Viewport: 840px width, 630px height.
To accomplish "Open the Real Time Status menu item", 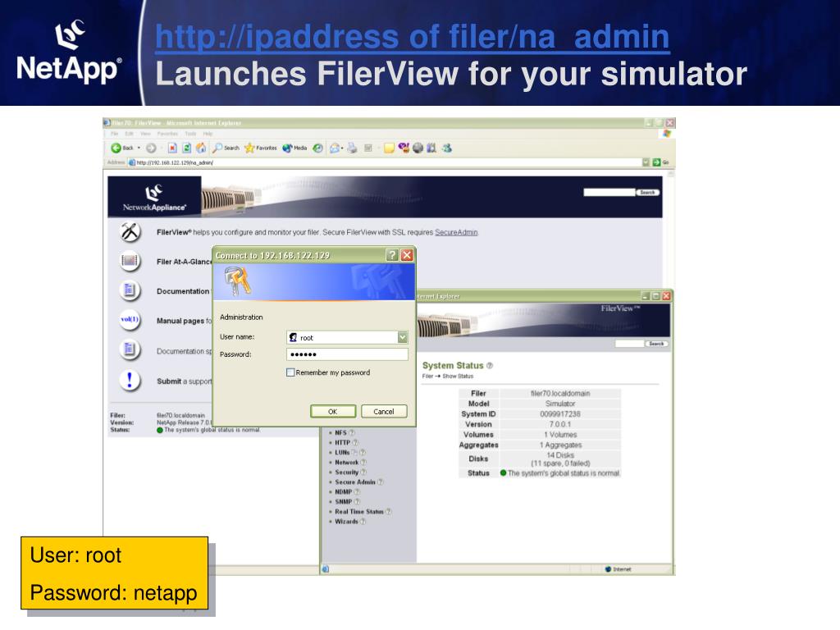I will (x=359, y=512).
